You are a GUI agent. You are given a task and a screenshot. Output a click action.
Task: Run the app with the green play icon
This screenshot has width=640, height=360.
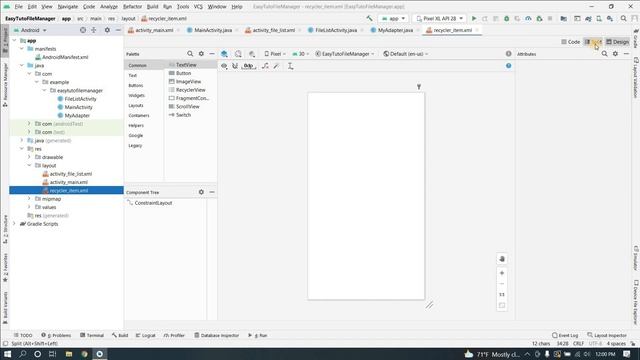tap(474, 18)
